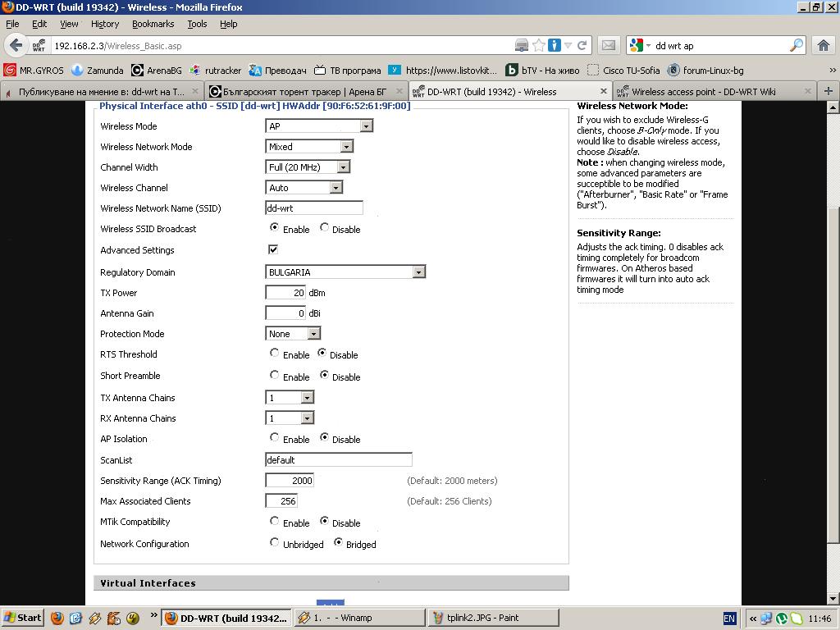The image size is (840, 630).
Task: Open the Bookmarks menu
Action: pyautogui.click(x=153, y=24)
